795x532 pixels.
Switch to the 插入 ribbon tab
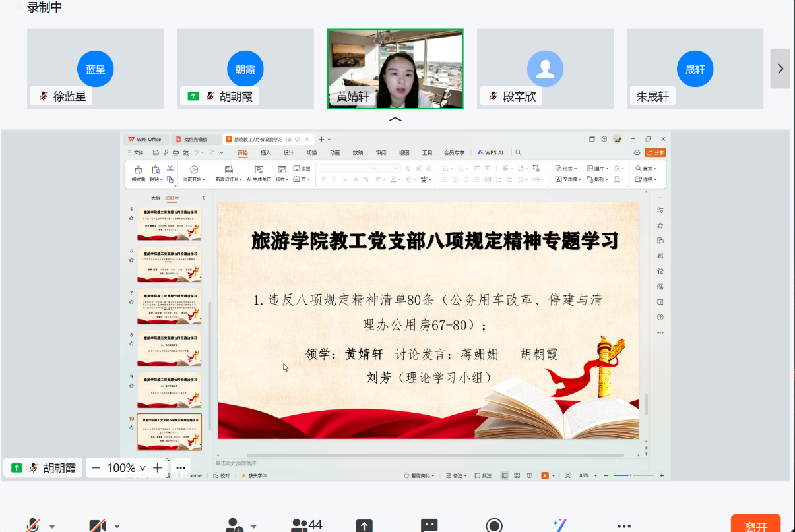pos(265,152)
